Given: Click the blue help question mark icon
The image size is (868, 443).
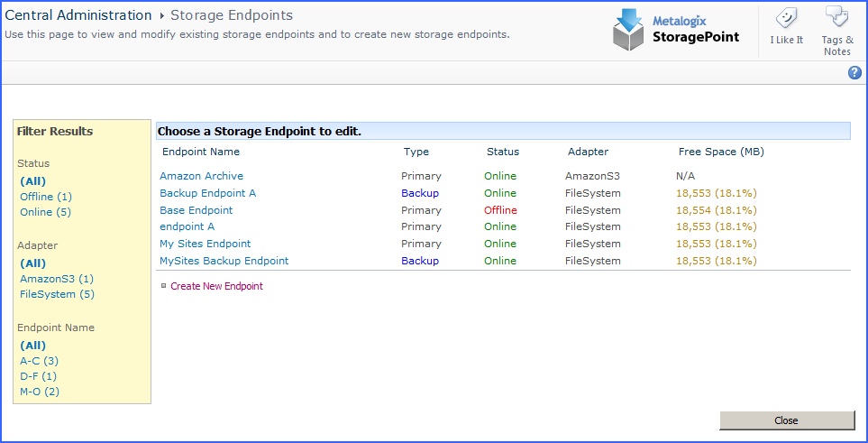Looking at the screenshot, I should 854,73.
